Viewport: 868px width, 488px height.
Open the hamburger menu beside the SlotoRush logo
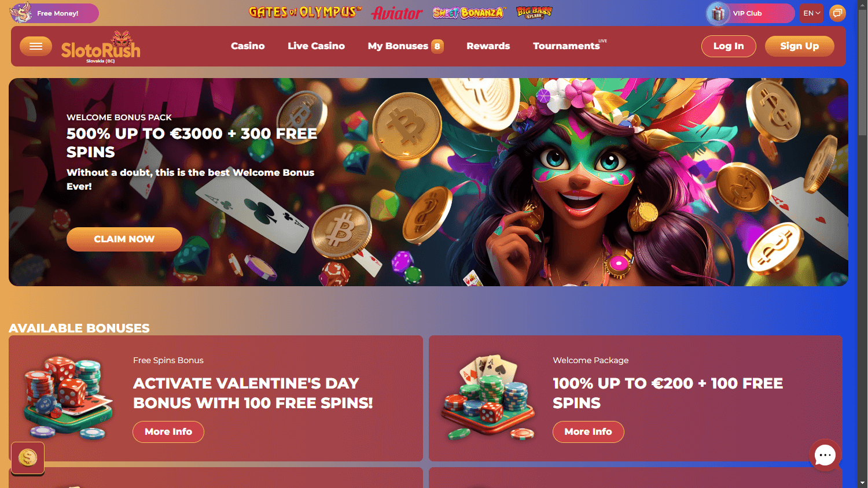36,46
